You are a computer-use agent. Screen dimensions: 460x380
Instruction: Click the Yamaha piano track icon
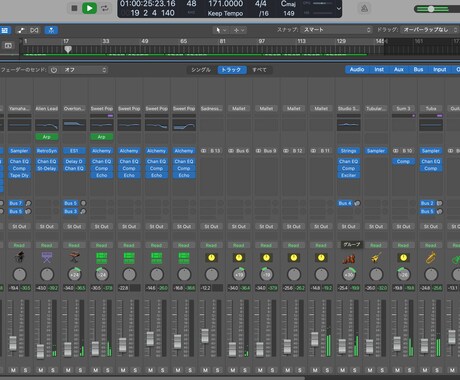pos(19,258)
